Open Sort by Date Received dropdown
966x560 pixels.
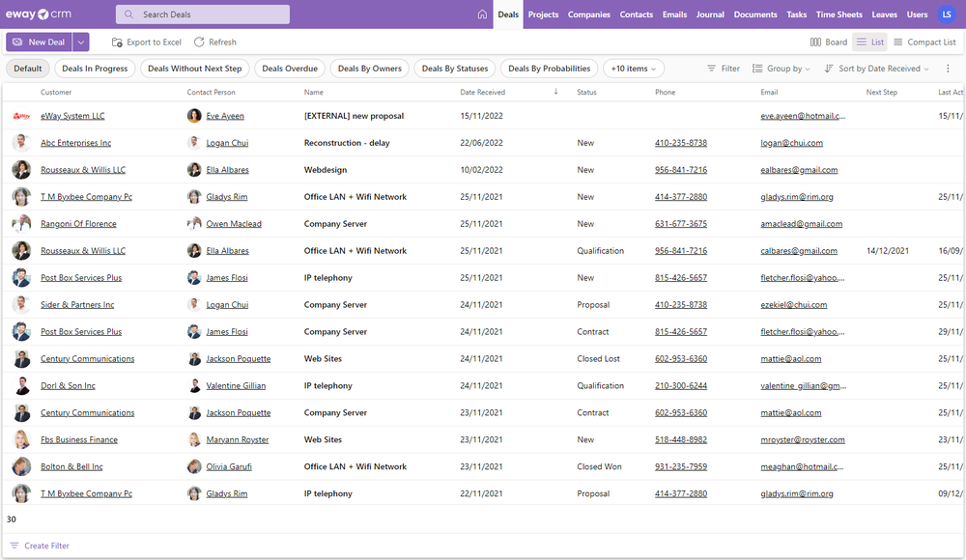coord(877,69)
